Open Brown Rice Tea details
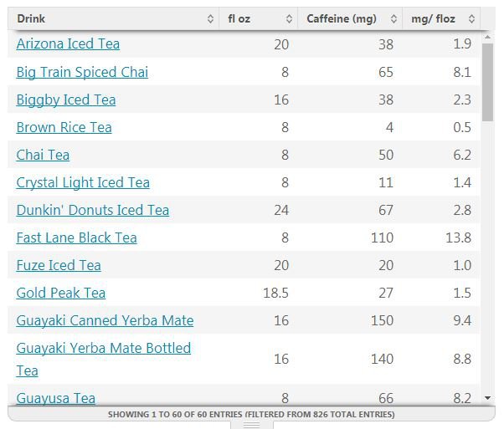Viewport: 504px width, 429px height. click(64, 127)
